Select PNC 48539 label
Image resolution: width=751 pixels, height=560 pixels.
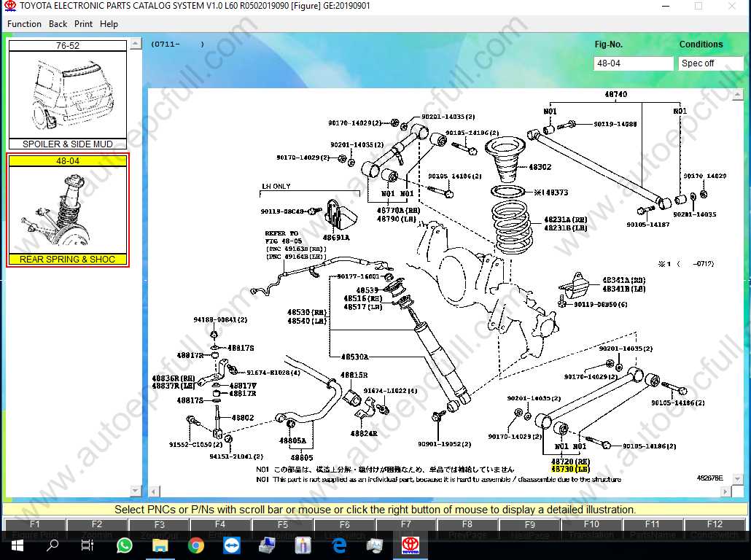point(367,289)
